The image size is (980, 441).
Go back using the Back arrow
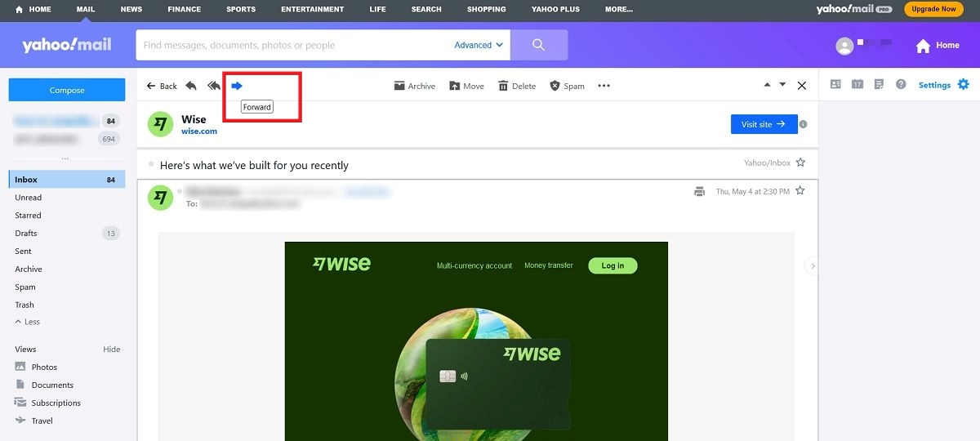[x=162, y=86]
